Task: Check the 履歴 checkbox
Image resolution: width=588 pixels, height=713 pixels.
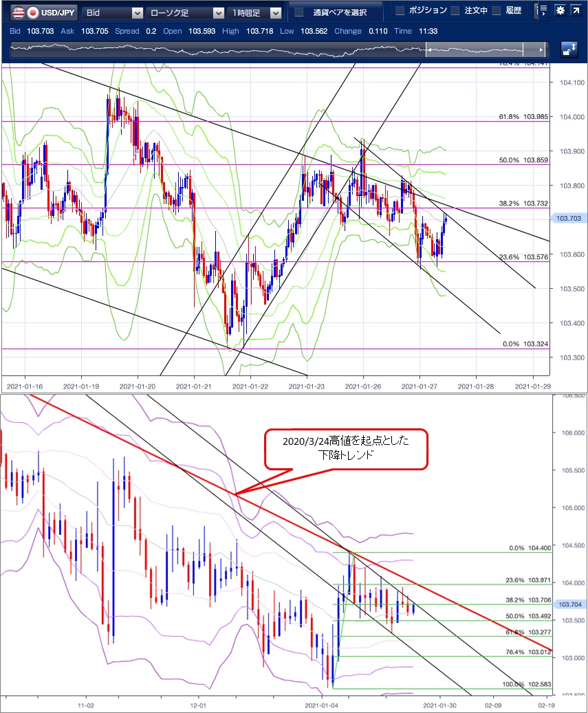Action: 495,11
